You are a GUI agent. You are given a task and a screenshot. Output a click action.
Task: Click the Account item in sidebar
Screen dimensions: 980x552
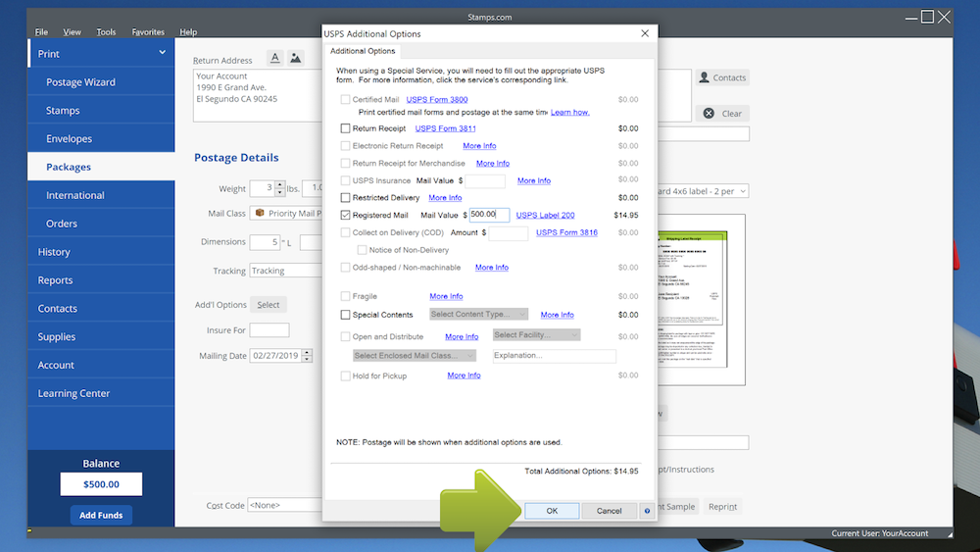point(101,365)
